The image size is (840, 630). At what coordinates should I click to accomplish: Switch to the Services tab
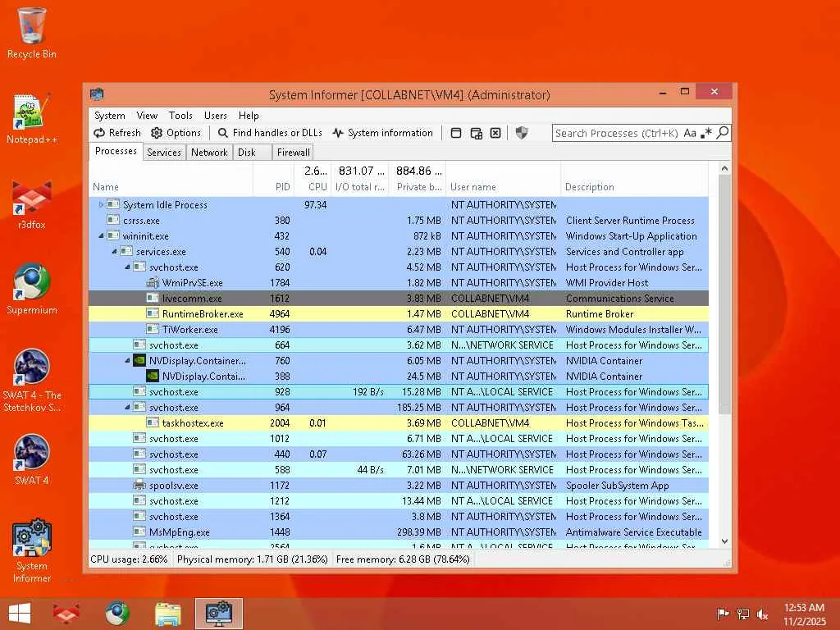[164, 152]
